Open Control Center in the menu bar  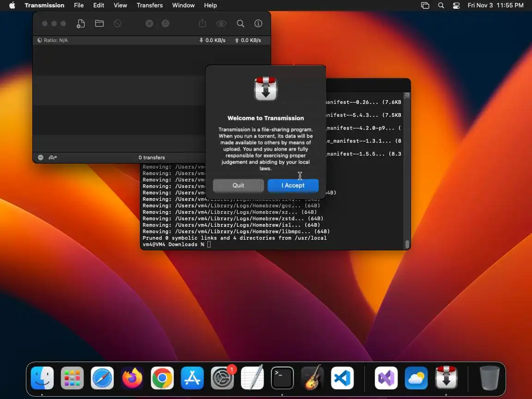point(456,6)
